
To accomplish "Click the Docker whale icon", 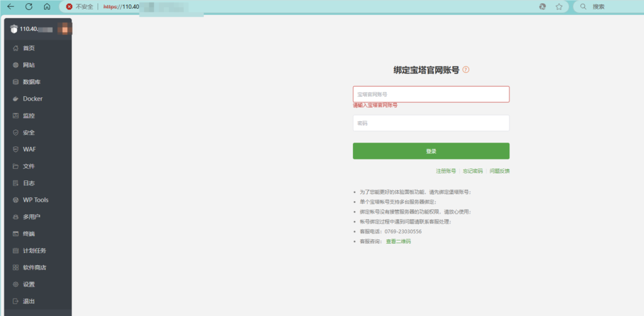I will click(x=16, y=99).
